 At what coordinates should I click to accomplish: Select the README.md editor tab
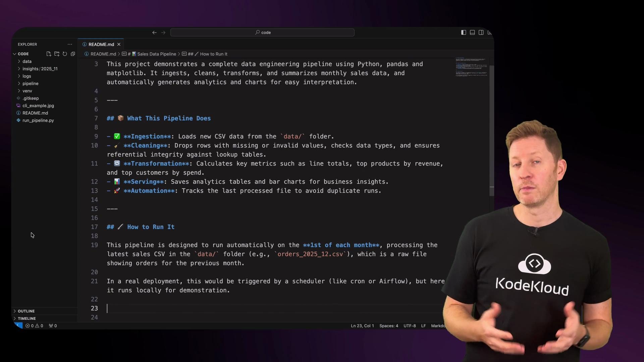pyautogui.click(x=101, y=44)
